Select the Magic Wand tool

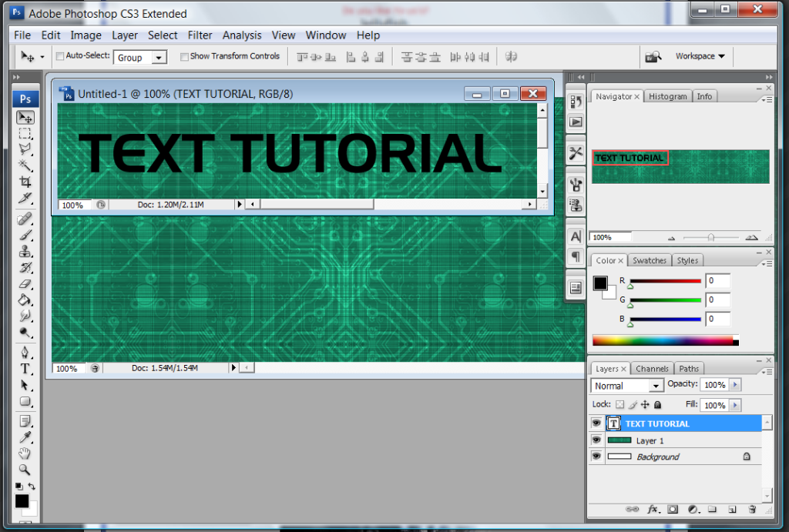25,166
